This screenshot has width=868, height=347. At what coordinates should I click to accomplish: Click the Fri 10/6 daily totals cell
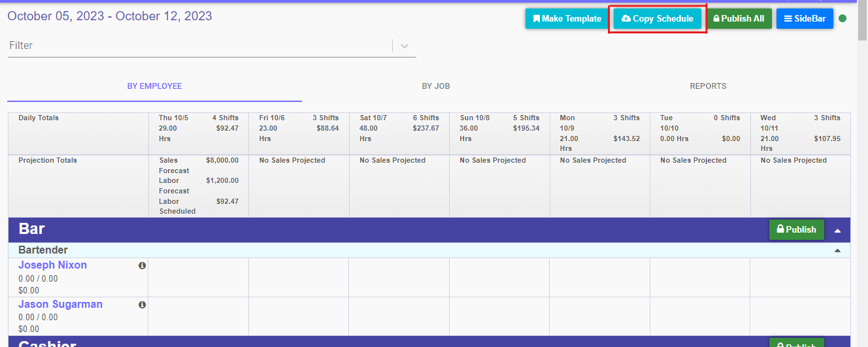click(x=299, y=133)
